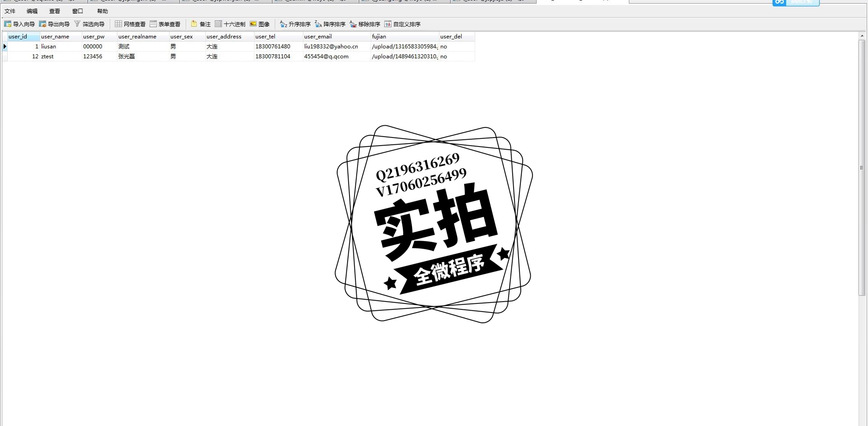Select the user_id cell with value 12

(x=24, y=57)
